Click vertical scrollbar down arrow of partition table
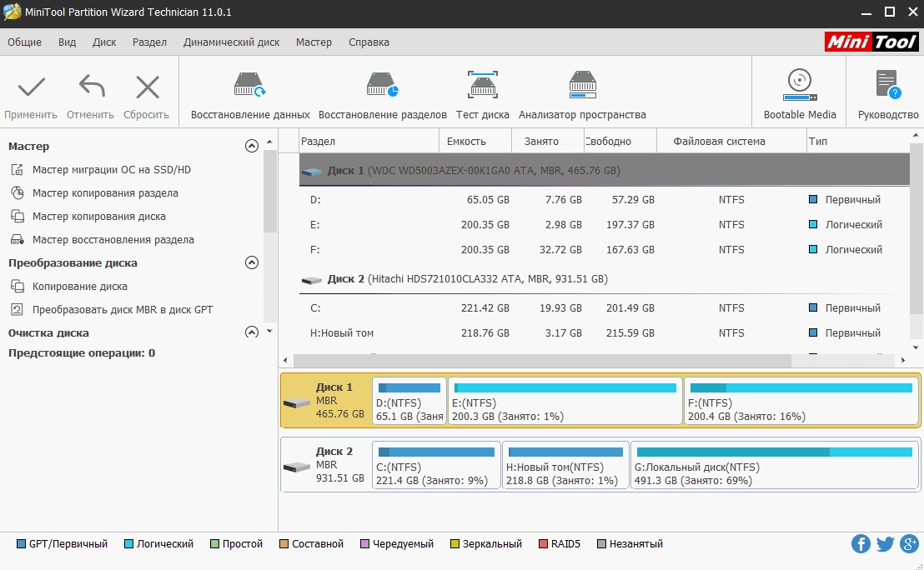 (x=916, y=347)
